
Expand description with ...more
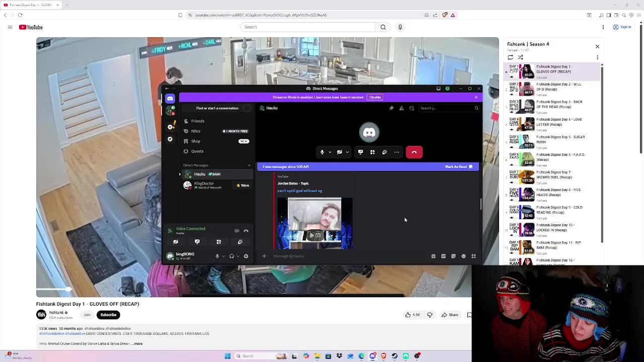click(x=137, y=344)
